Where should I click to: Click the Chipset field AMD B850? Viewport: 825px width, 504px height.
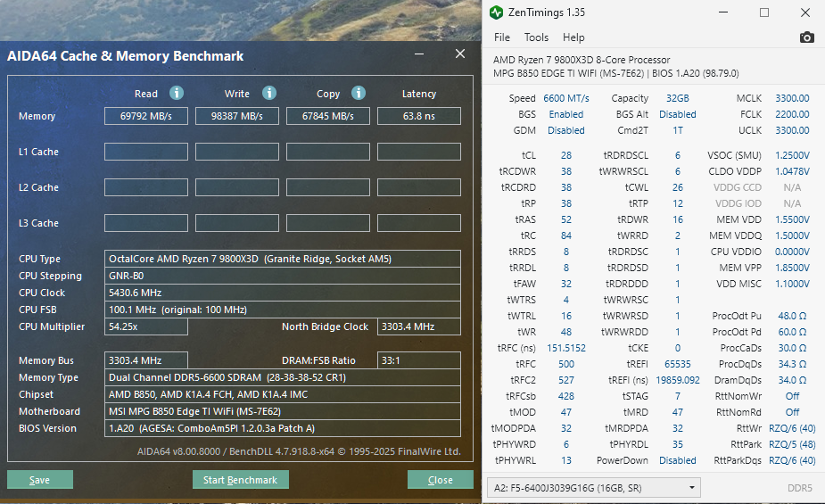(283, 394)
